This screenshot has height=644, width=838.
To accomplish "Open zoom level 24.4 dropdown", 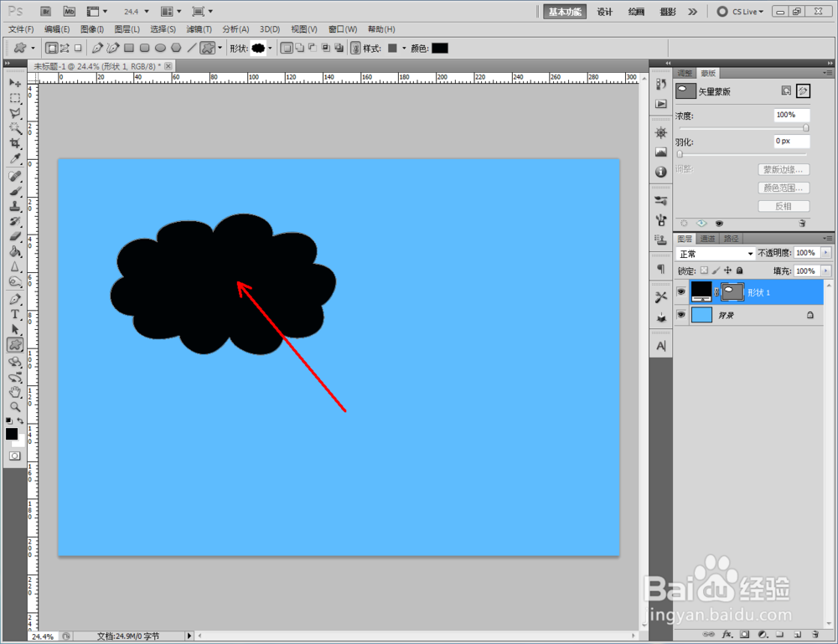I will tap(147, 11).
